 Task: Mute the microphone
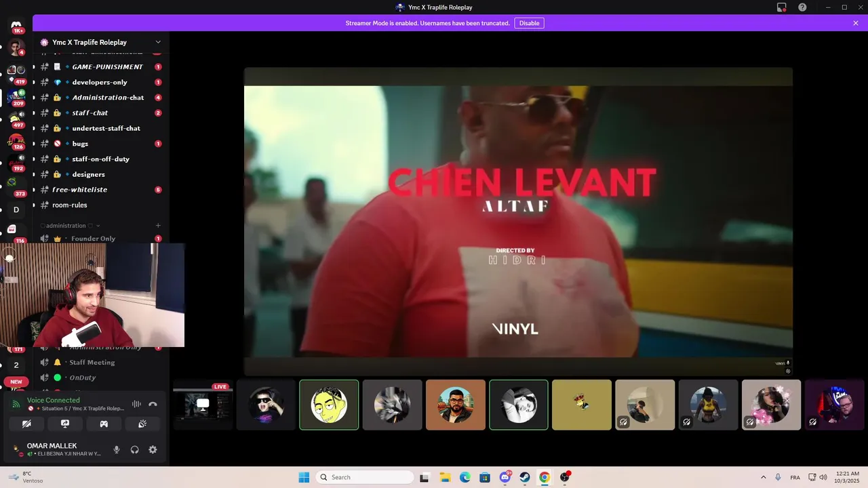pos(117,449)
